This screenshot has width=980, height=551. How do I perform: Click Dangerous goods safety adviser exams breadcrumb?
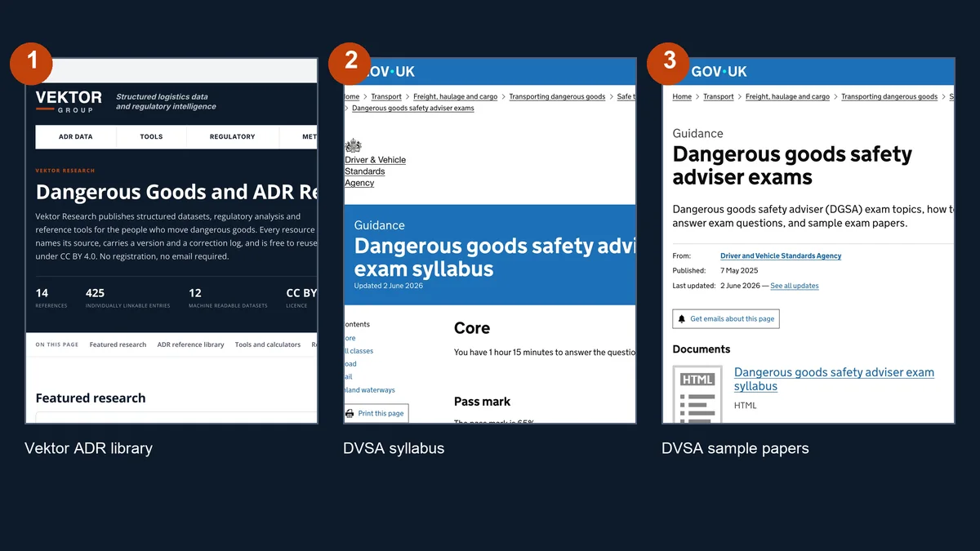(413, 108)
